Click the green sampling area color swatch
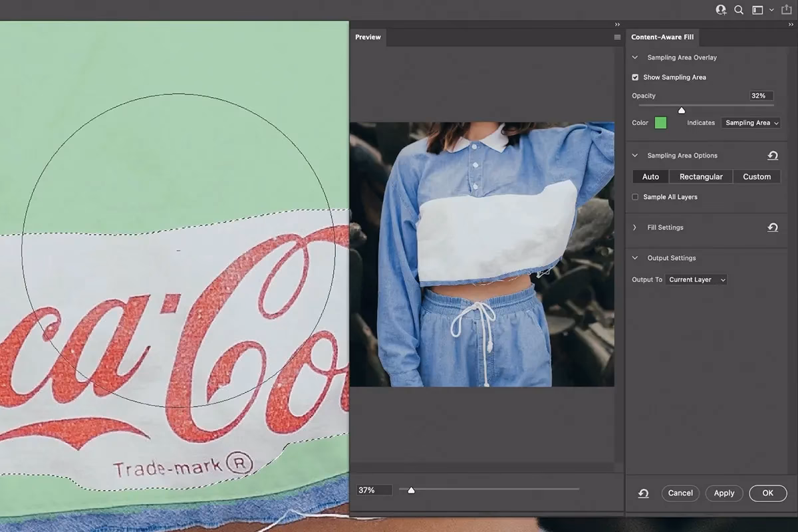 coord(660,122)
